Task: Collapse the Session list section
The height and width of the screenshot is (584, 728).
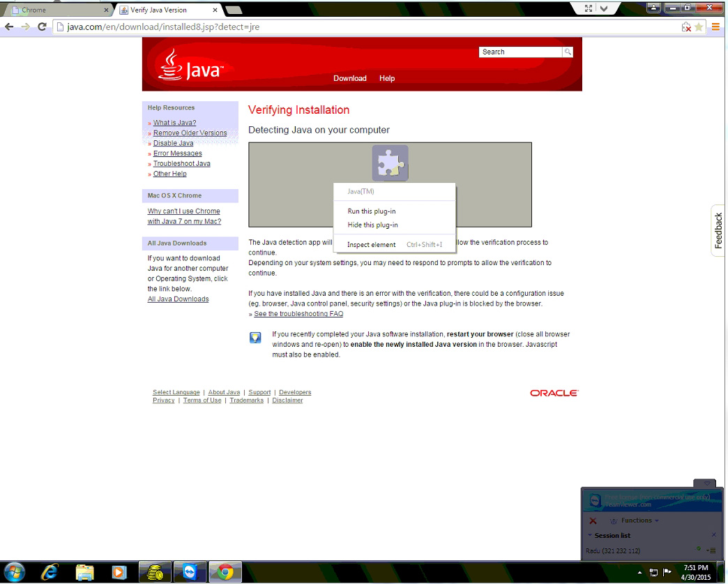Action: coord(590,535)
